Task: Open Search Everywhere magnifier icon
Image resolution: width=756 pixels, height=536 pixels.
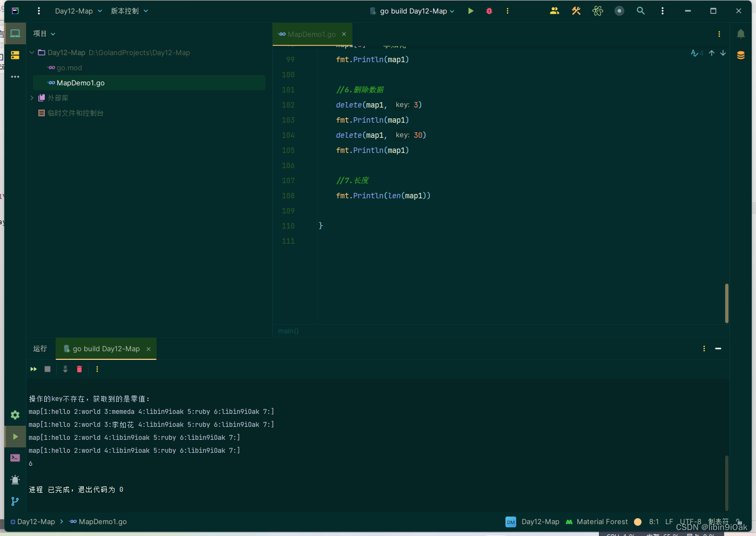Action: point(641,11)
